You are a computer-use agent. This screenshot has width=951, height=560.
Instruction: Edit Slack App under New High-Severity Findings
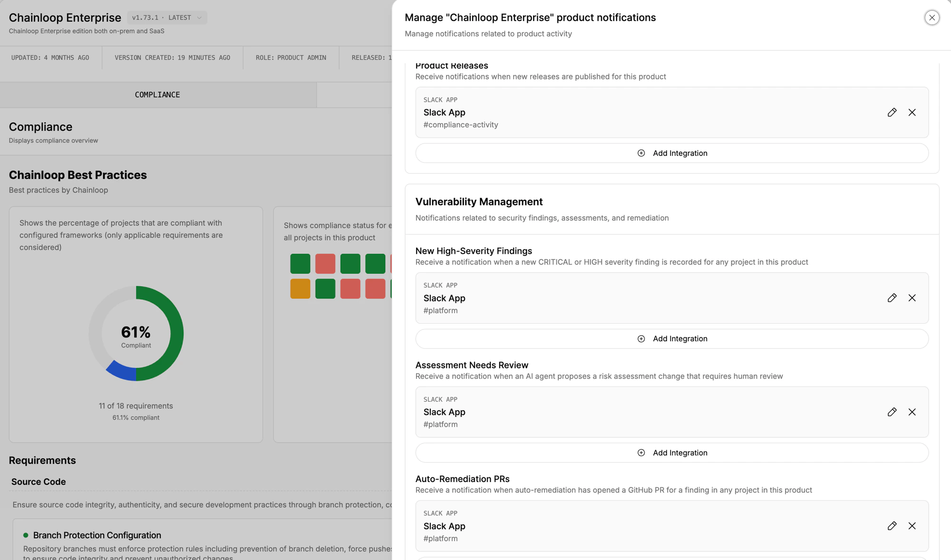tap(892, 298)
